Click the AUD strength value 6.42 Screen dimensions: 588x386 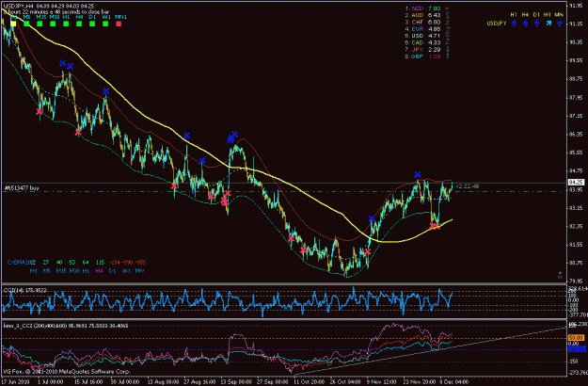tap(434, 15)
